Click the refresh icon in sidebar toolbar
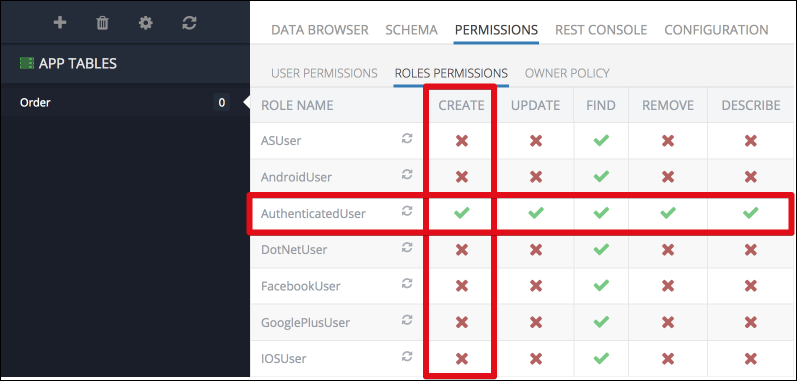 coord(189,23)
